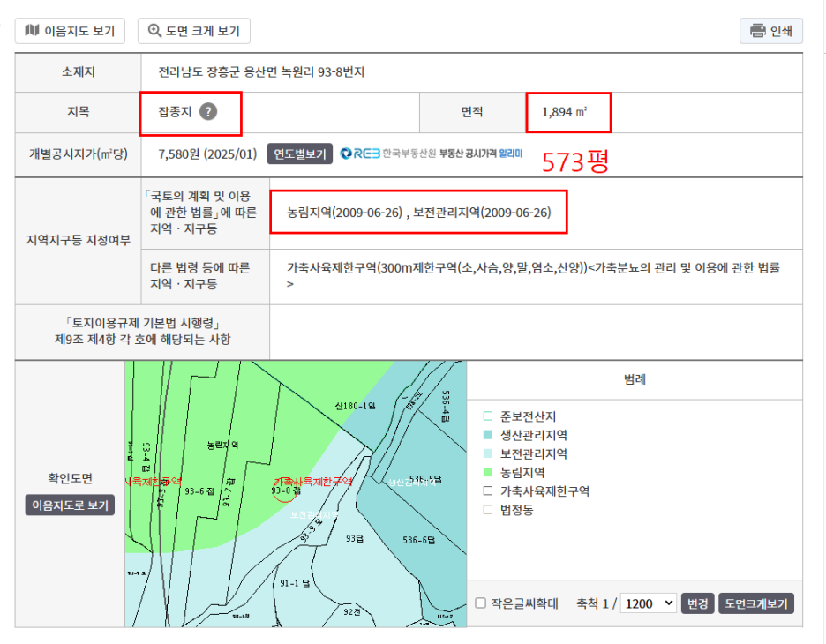Click the map icon on 이음지도 보기
Screen dimensions: 826x644
33,31
